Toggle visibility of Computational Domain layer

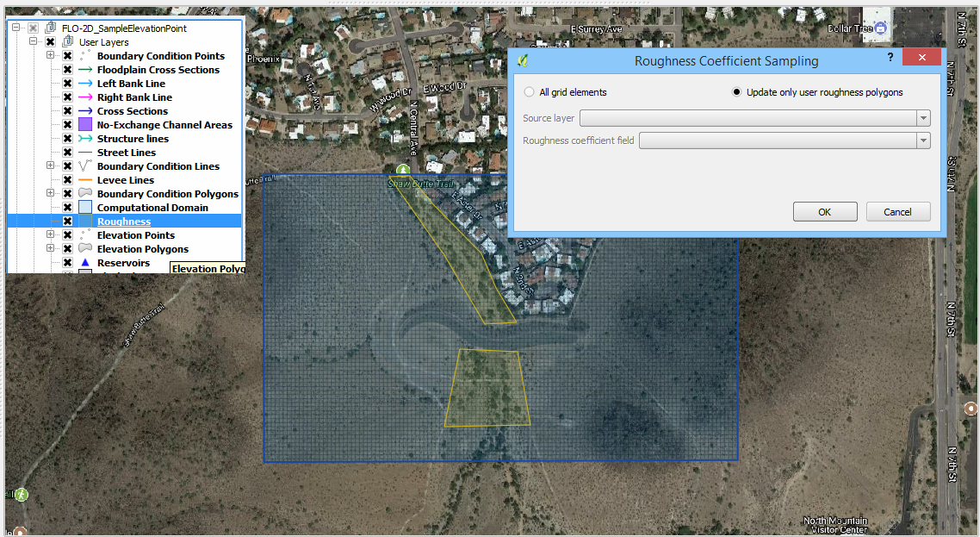click(x=67, y=208)
